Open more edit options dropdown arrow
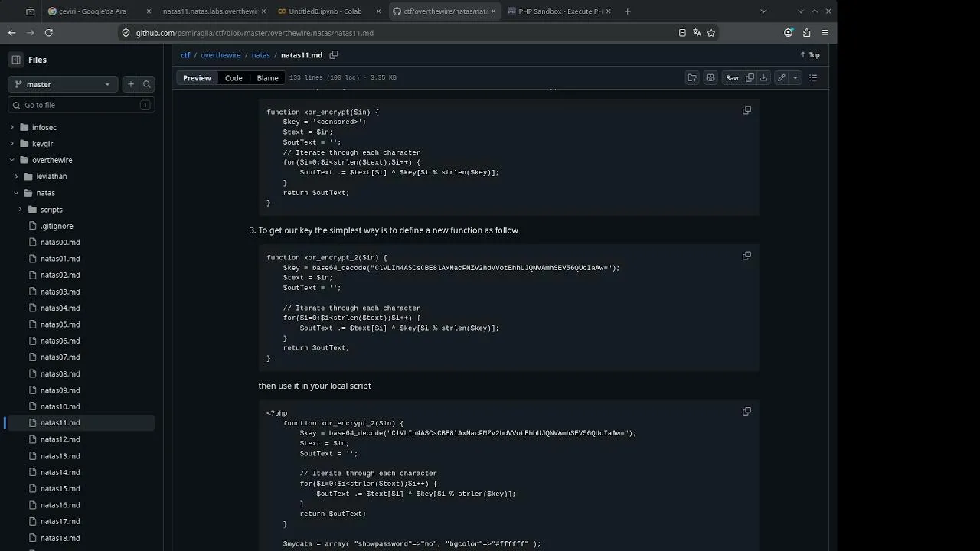This screenshot has height=551, width=980. [x=795, y=77]
